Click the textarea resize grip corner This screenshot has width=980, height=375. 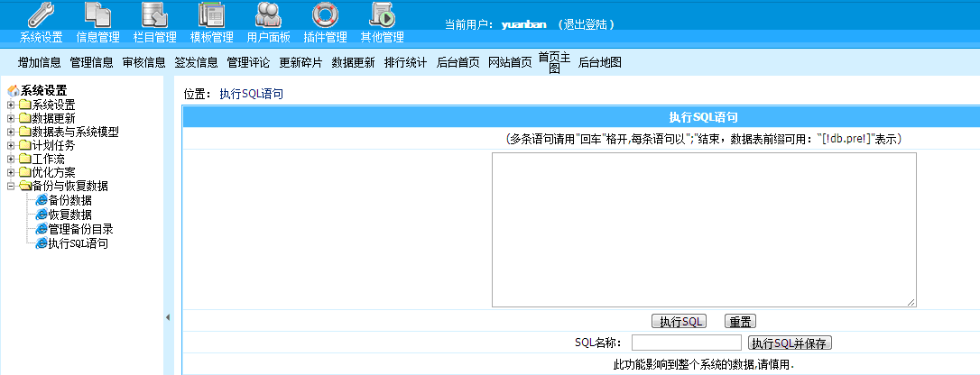(x=911, y=302)
